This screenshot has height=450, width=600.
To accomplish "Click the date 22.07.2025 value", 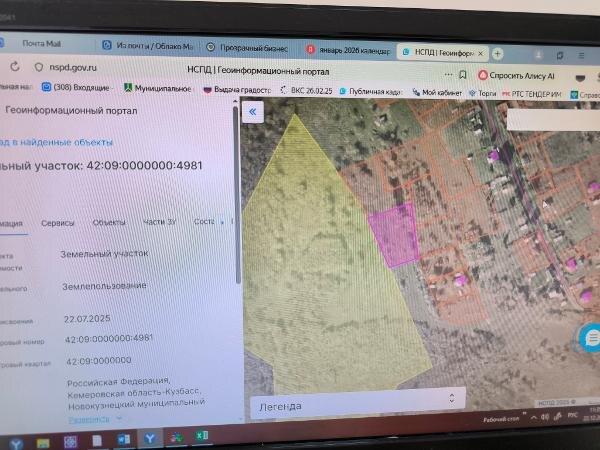I will point(87,318).
